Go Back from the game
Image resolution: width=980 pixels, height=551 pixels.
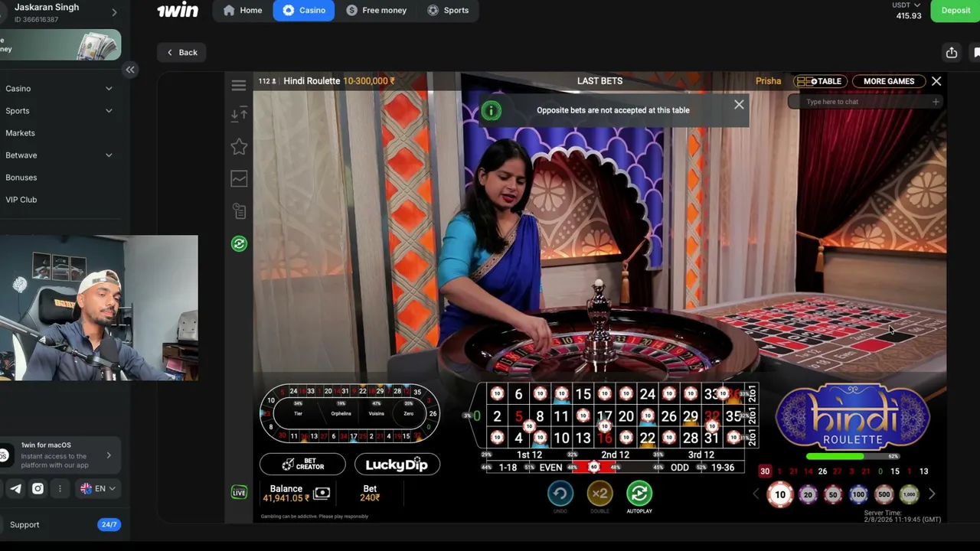click(182, 52)
